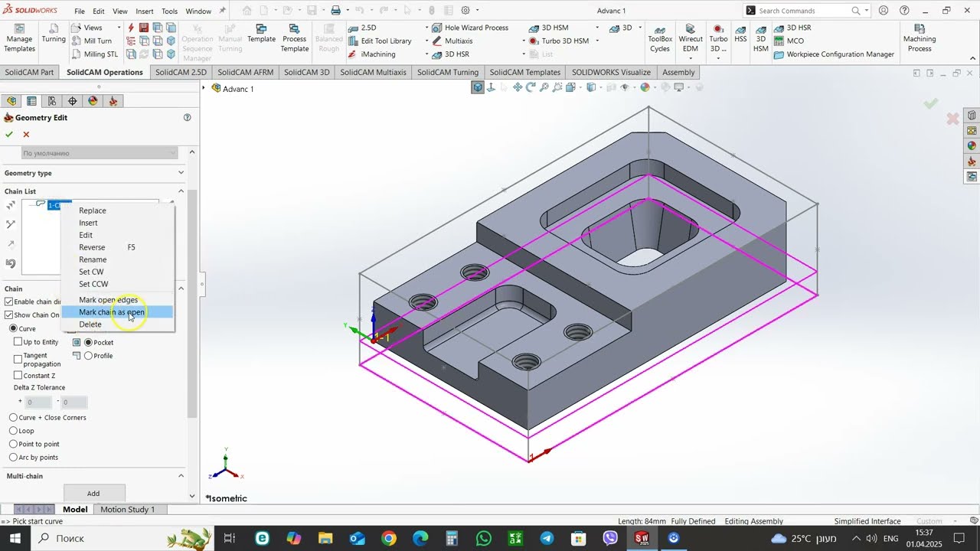Image resolution: width=980 pixels, height=551 pixels.
Task: Open Hole Wizard Process
Action: pos(469,28)
